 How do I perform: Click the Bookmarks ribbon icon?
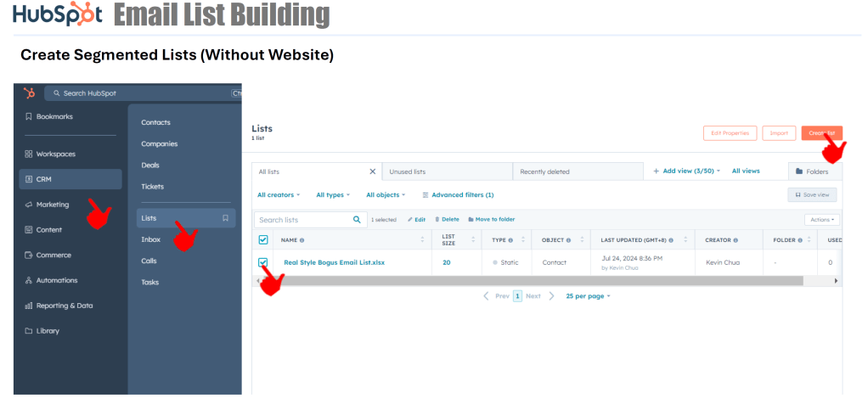(28, 117)
